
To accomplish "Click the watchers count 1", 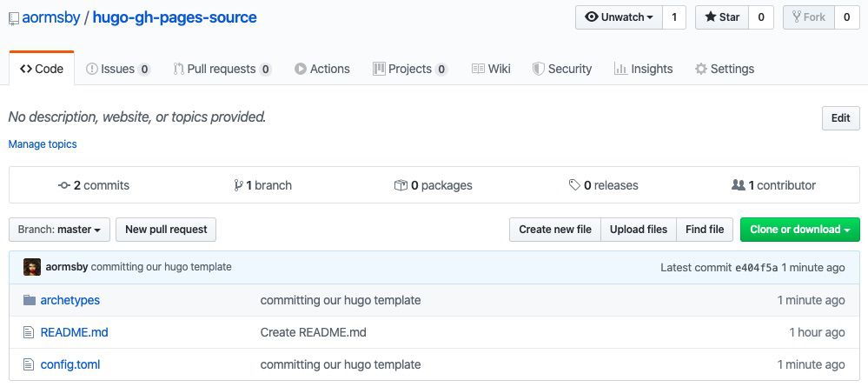I will tap(674, 17).
